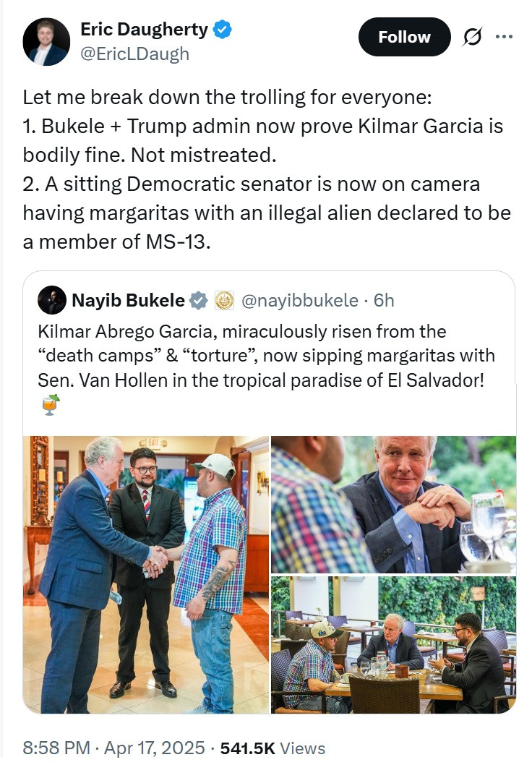Open the @EricLDaugh handle link
Image resolution: width=532 pixels, height=765 pixels.
pos(134,54)
